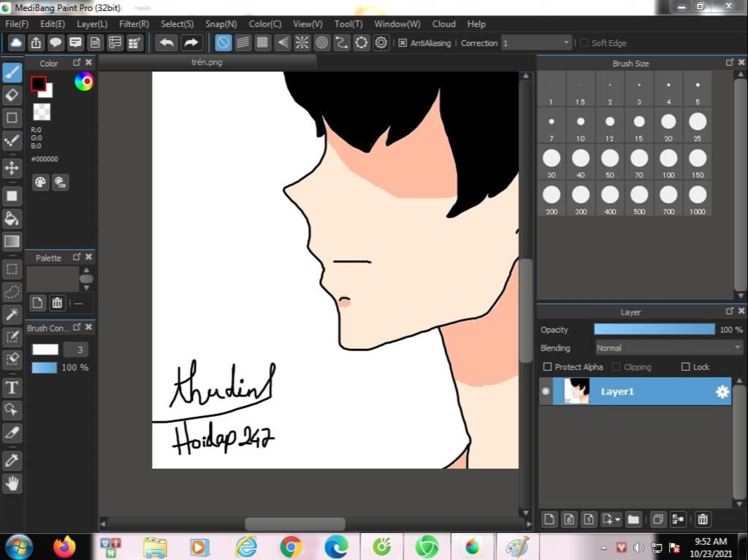Viewport: 748px width, 560px height.
Task: Delete layer with trash icon
Action: pyautogui.click(x=703, y=519)
